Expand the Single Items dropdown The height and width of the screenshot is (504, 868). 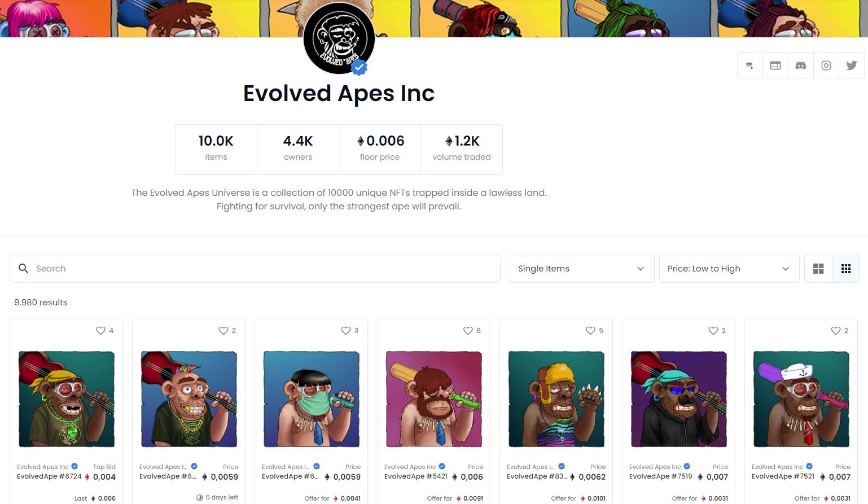581,269
